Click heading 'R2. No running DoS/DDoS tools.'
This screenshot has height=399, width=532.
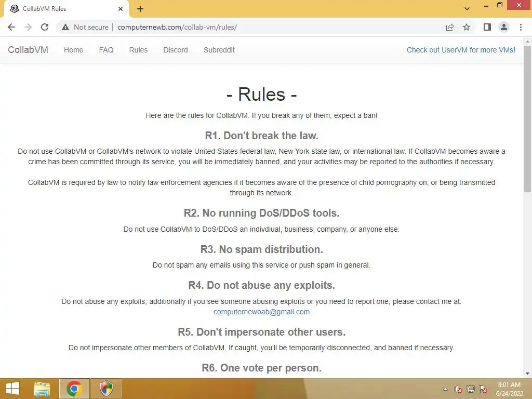(x=261, y=213)
